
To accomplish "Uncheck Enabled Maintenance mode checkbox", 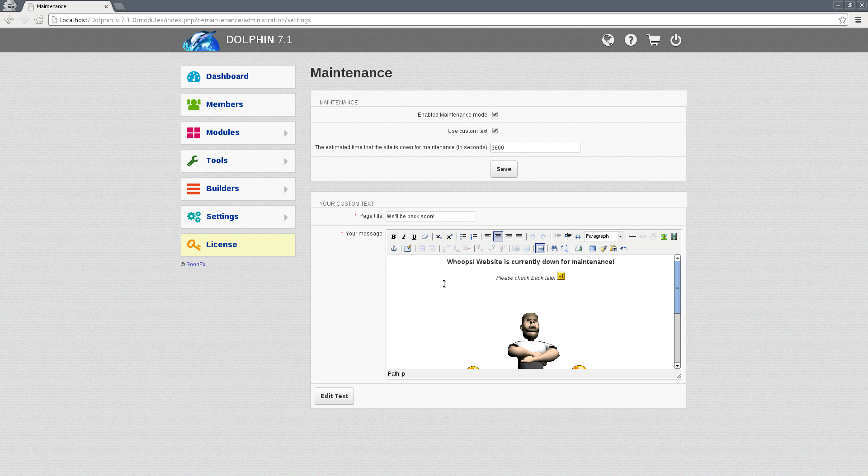I will pos(495,115).
